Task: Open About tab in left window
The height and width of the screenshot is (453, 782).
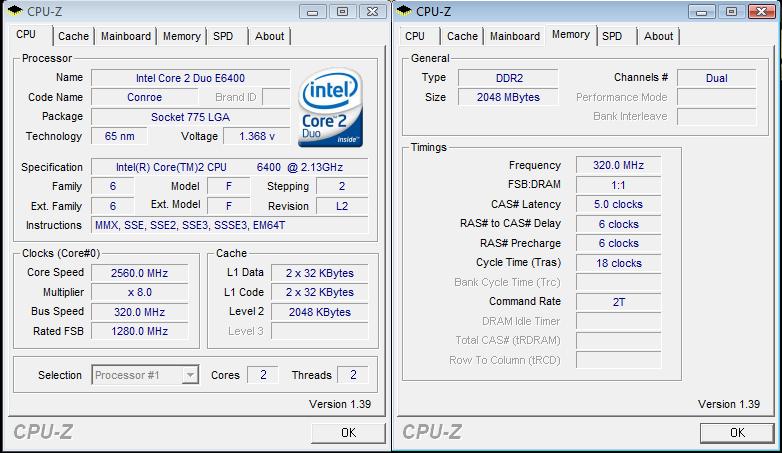Action: [x=269, y=36]
